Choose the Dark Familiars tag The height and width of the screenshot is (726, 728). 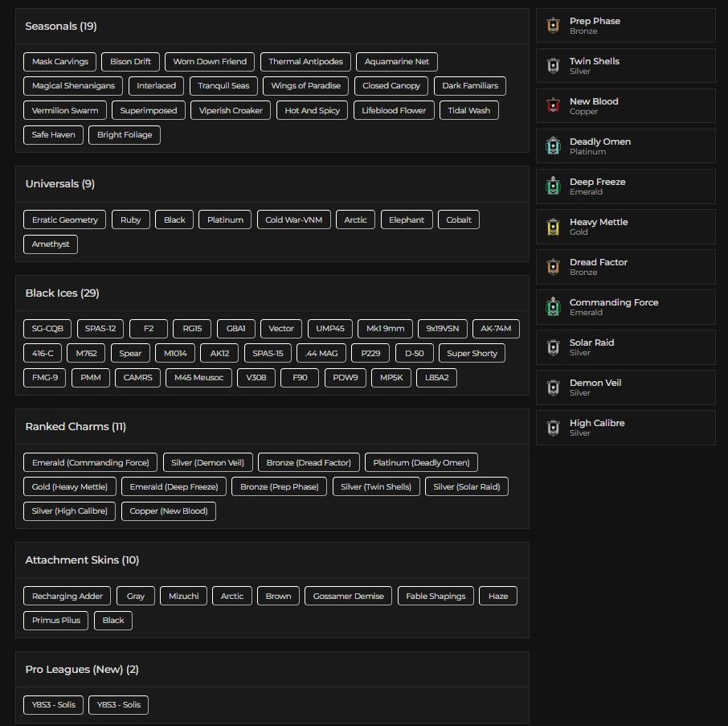[x=470, y=85]
